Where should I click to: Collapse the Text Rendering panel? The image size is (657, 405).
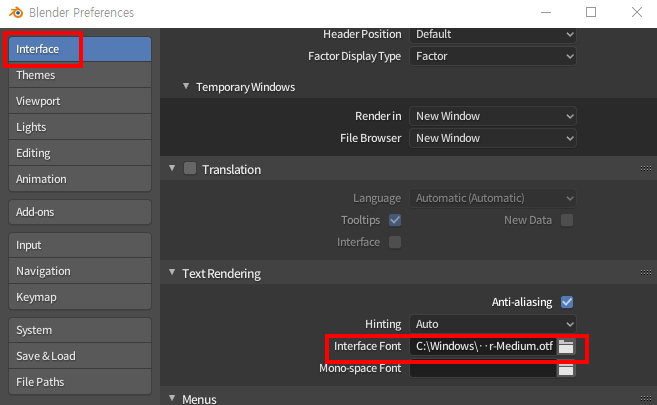(172, 272)
